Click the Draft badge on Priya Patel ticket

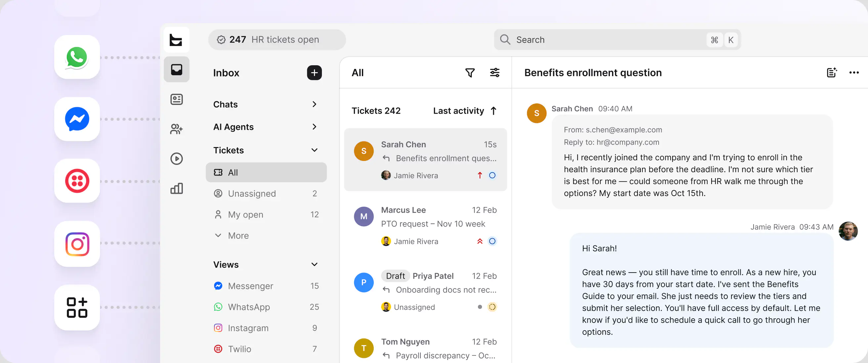click(395, 276)
